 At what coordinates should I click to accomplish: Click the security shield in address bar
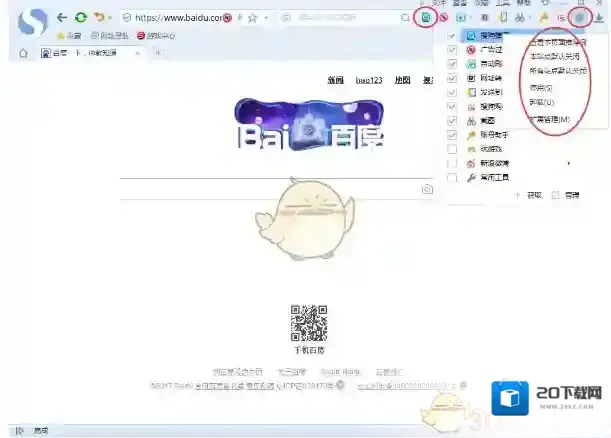[x=127, y=18]
